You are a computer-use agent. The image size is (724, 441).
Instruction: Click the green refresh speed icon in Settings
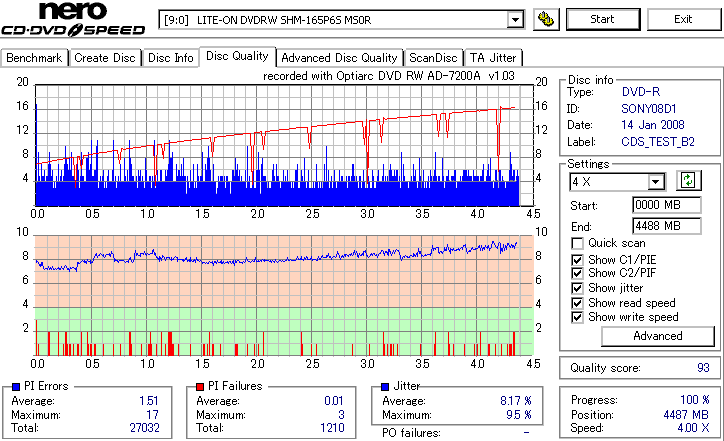coord(688,181)
